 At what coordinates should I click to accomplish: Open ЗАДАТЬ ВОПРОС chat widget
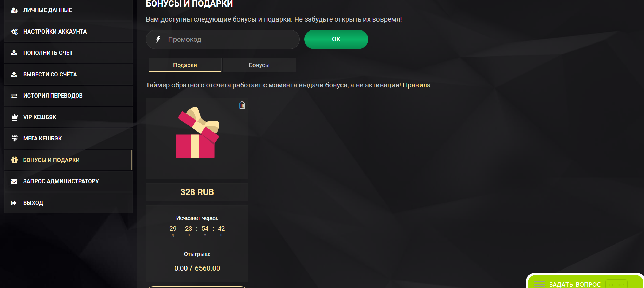tap(585, 282)
